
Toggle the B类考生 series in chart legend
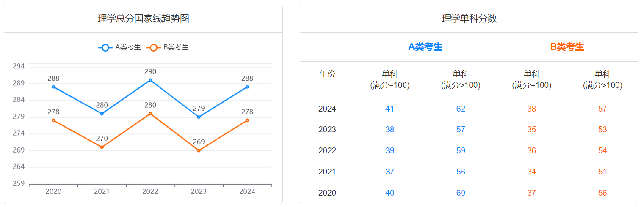pyautogui.click(x=168, y=47)
